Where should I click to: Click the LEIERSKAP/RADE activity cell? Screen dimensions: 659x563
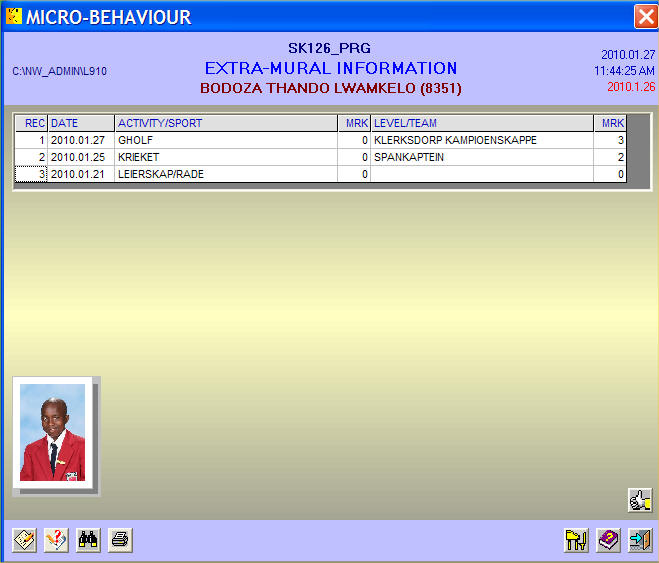pyautogui.click(x=226, y=175)
